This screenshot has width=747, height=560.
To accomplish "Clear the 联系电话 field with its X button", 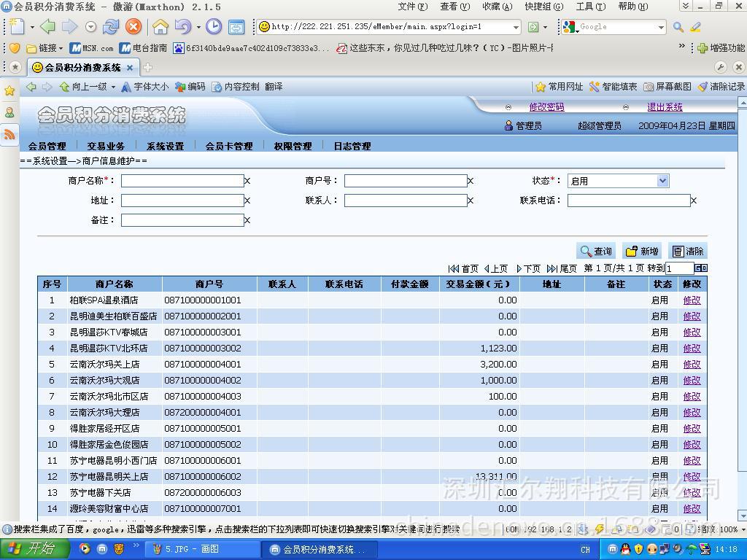I will [693, 201].
